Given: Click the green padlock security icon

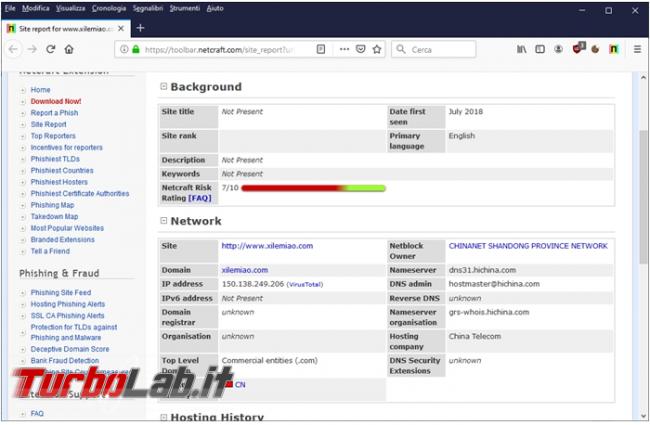Looking at the screenshot, I should point(136,49).
